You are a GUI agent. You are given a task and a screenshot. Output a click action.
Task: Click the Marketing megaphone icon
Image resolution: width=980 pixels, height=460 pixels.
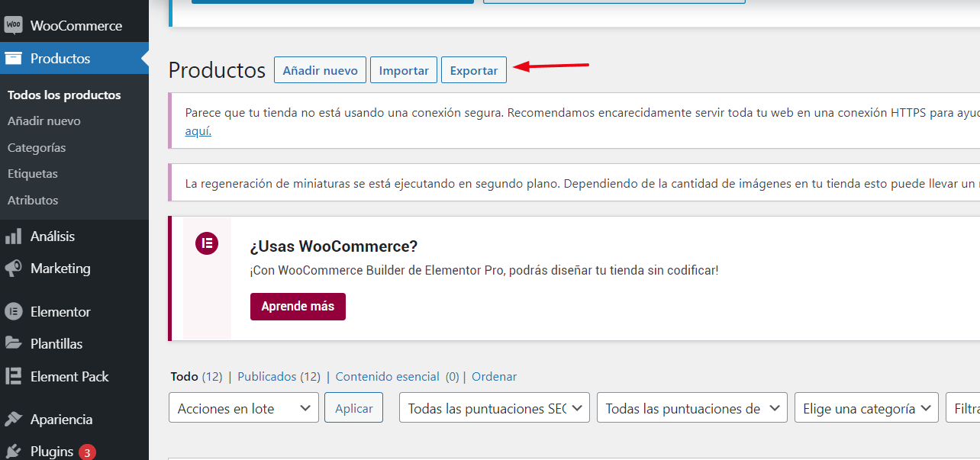pyautogui.click(x=13, y=269)
